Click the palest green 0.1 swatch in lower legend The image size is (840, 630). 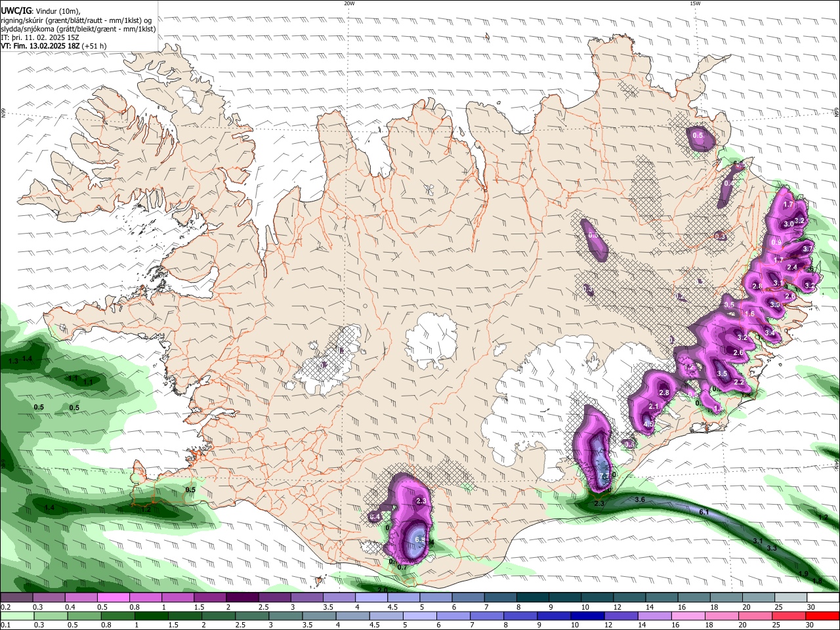16,616
